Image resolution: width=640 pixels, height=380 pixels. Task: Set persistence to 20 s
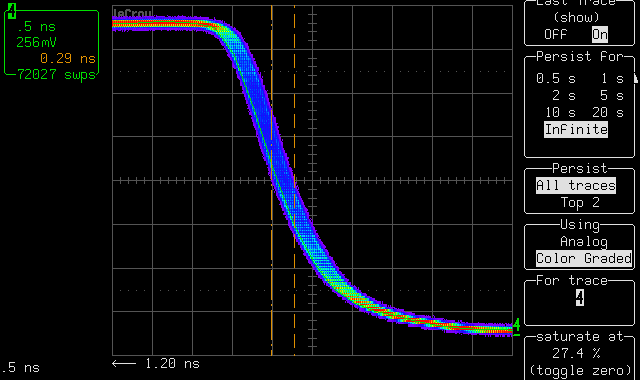tap(608, 112)
